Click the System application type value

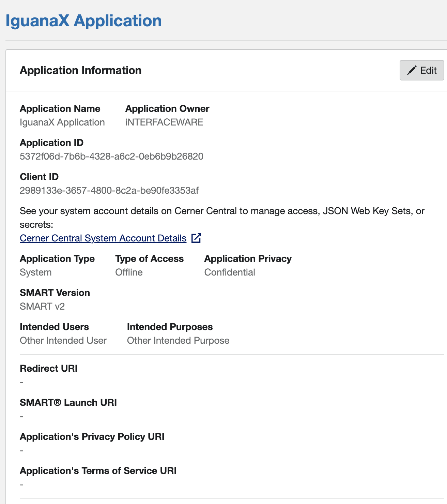[x=36, y=272]
